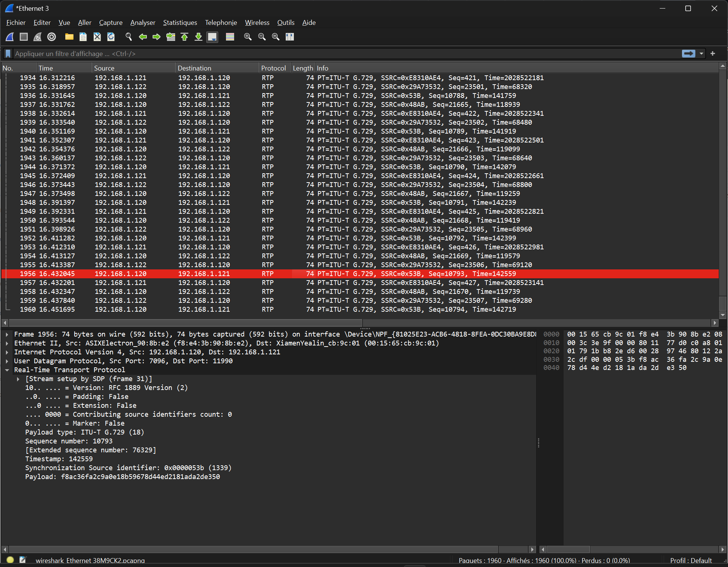Open capture file properties status bar icon
The width and height of the screenshot is (728, 567).
coord(23,560)
